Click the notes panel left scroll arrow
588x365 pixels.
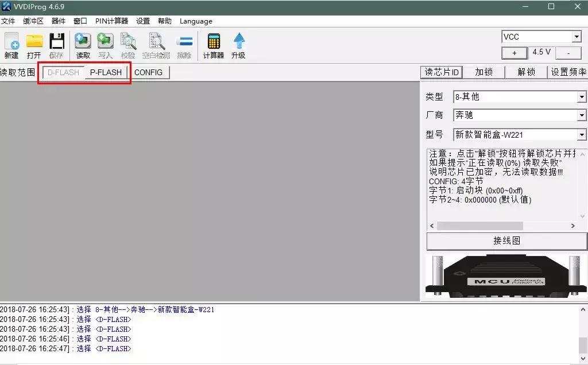pos(432,226)
